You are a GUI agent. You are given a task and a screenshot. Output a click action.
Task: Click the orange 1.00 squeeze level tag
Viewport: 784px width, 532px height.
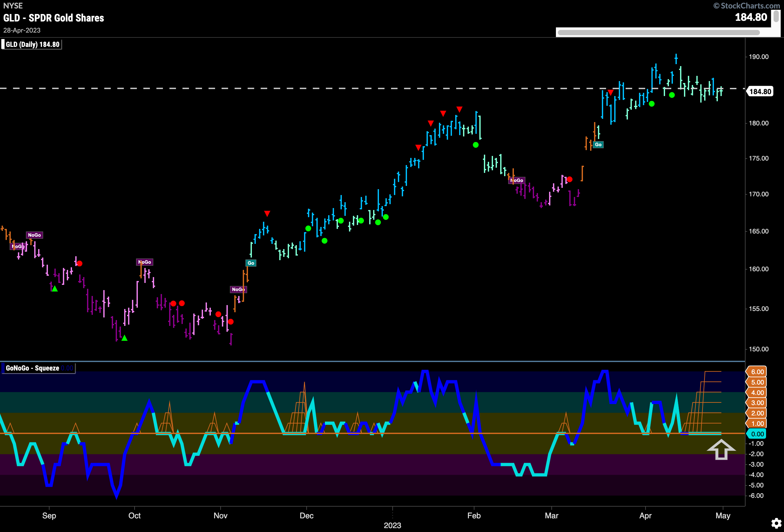point(757,424)
